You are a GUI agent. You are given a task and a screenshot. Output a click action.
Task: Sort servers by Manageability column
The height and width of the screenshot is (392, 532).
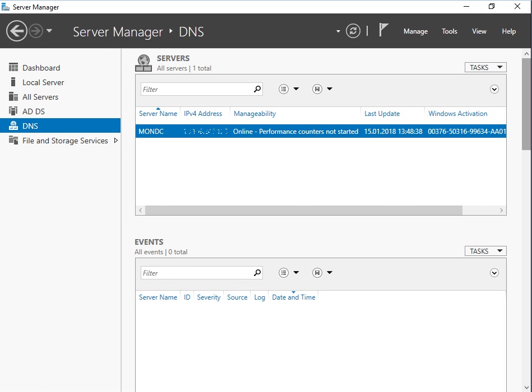(x=255, y=114)
